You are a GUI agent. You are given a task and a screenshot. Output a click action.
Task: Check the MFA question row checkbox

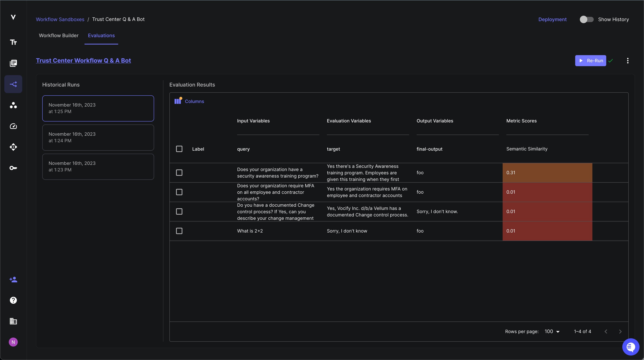179,192
